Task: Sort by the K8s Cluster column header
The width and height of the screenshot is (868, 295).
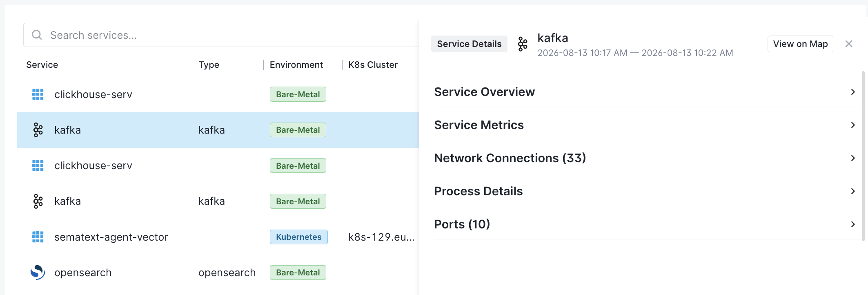Action: tap(373, 65)
